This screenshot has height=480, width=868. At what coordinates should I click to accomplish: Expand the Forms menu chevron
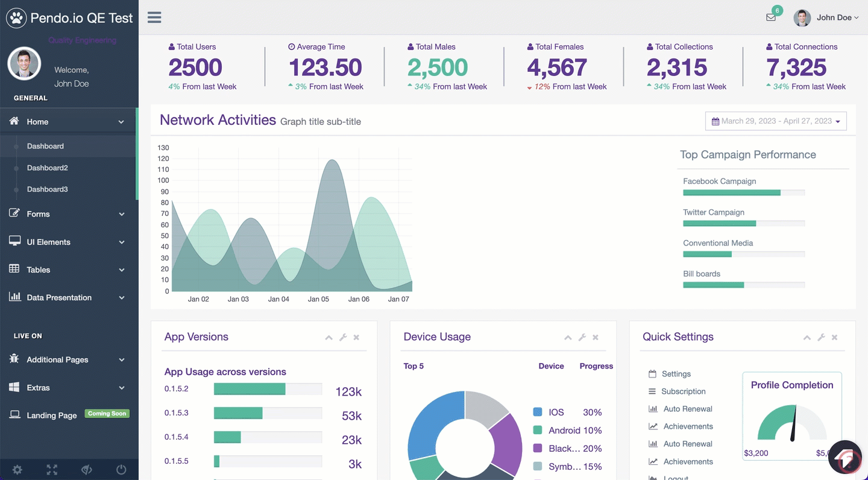click(121, 214)
